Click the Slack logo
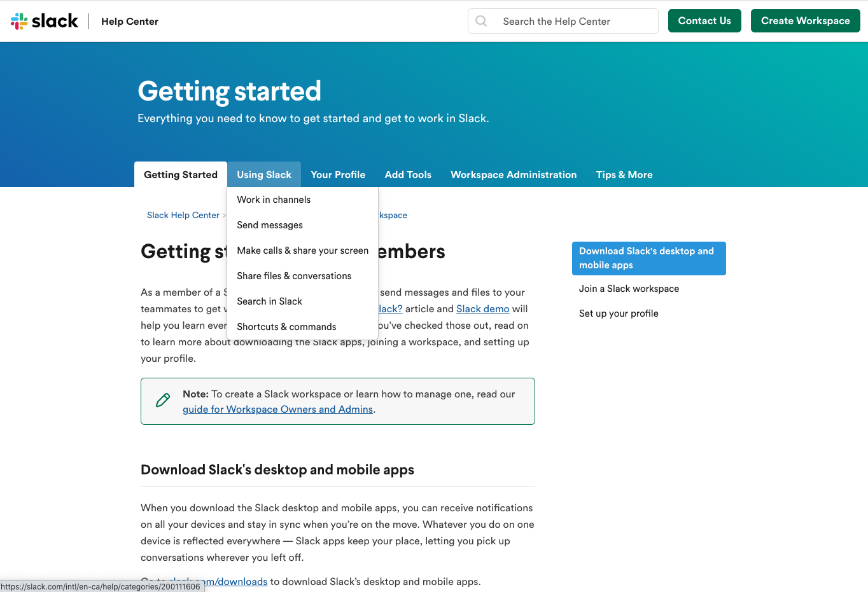 pyautogui.click(x=45, y=21)
